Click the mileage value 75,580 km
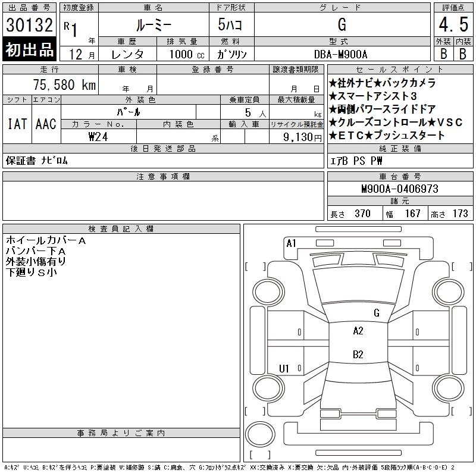The height and width of the screenshot is (476, 476). click(x=65, y=84)
